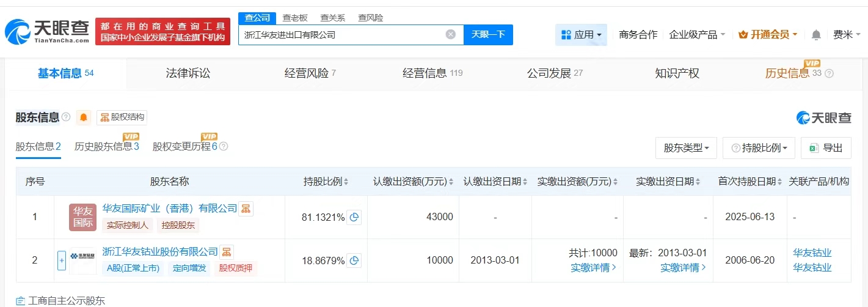Click the 股权质押 tag
This screenshot has width=868, height=307.
235,268
